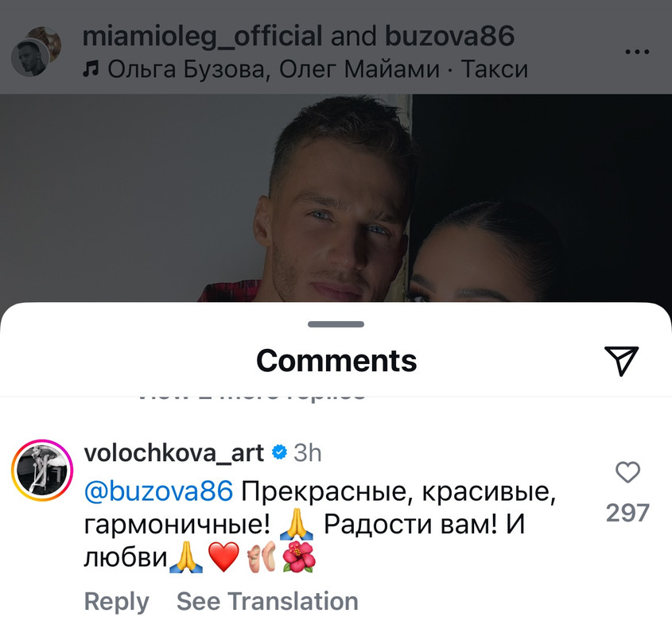The height and width of the screenshot is (636, 672).
Task: Open the three-dots post options menu
Action: [x=637, y=52]
